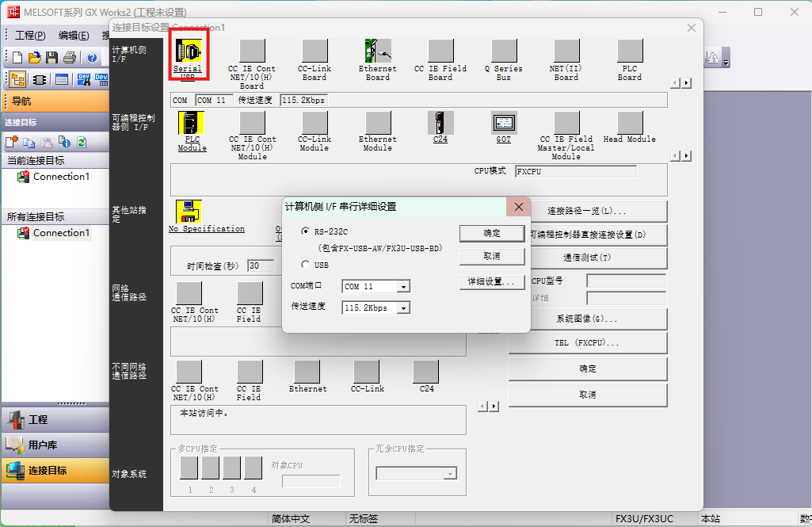Viewport: 812px width, 527px height.
Task: Select the CC-Link Board icon
Action: pos(315,51)
